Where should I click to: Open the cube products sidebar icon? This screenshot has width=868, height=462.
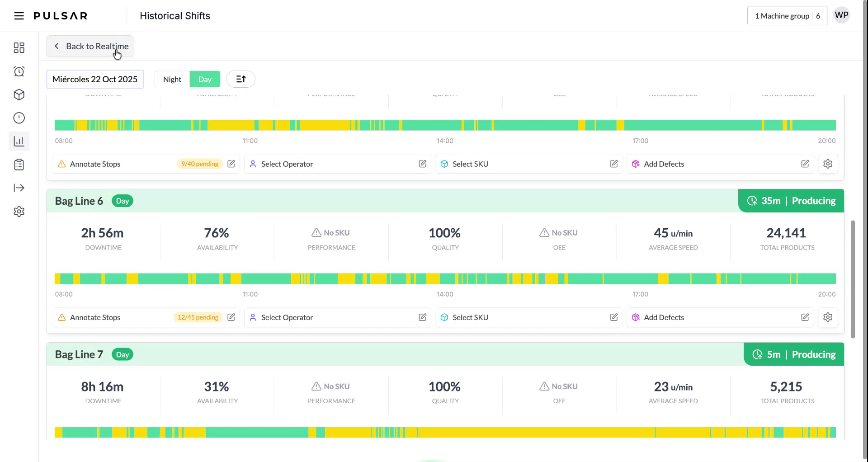click(x=19, y=94)
